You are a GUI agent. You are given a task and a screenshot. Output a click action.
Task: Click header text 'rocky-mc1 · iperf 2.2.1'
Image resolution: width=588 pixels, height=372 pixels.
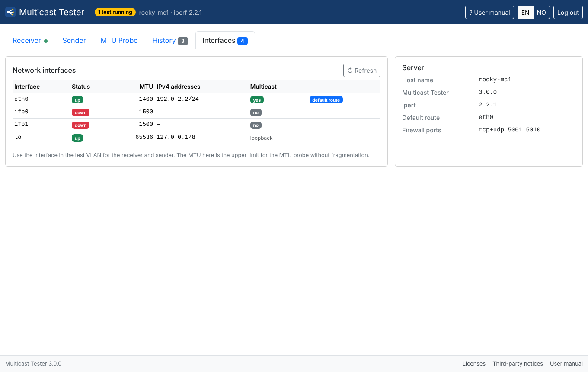[170, 13]
